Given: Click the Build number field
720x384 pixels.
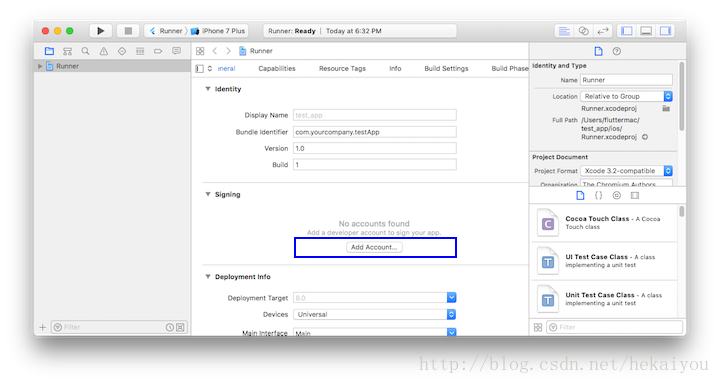Looking at the screenshot, I should [375, 164].
